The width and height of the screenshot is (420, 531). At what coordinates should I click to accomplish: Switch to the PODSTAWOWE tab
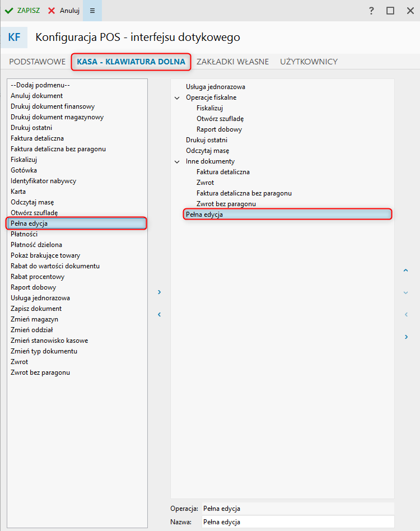tap(37, 62)
